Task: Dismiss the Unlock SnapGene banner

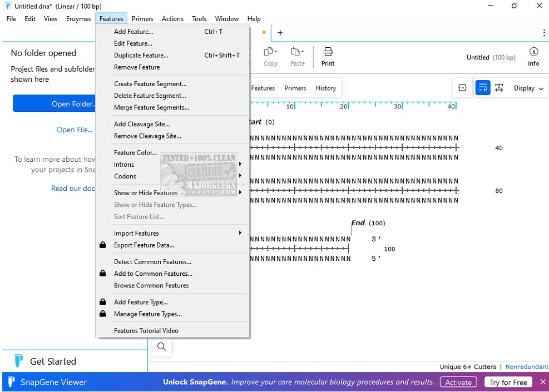Action: tap(543, 382)
